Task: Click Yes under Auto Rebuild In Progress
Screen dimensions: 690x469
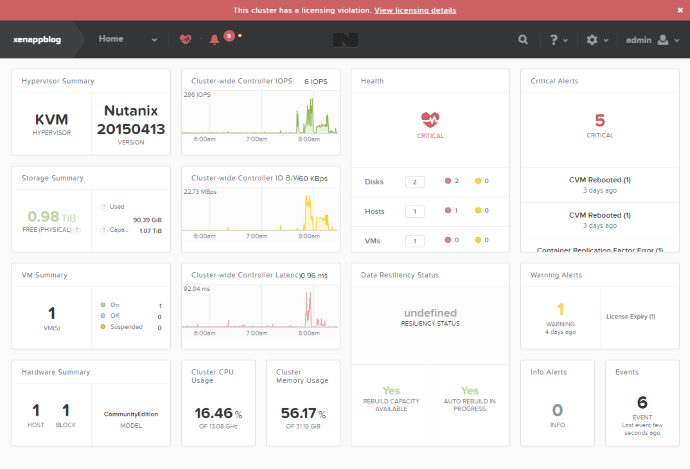Action: point(470,391)
